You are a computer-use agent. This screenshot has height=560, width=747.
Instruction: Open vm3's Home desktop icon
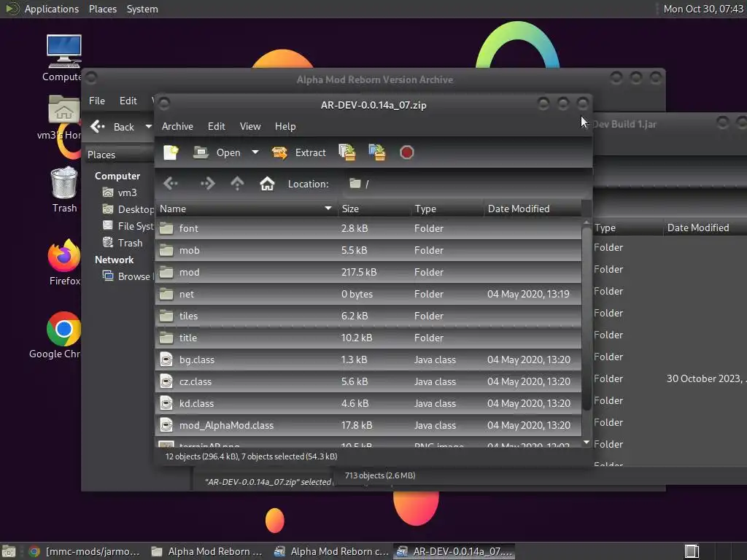point(62,117)
